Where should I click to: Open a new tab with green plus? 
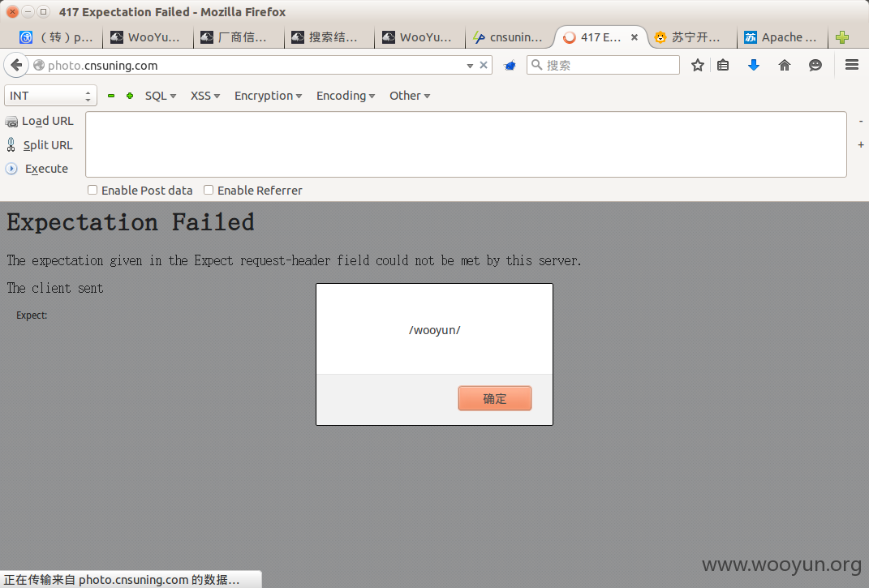click(x=842, y=37)
